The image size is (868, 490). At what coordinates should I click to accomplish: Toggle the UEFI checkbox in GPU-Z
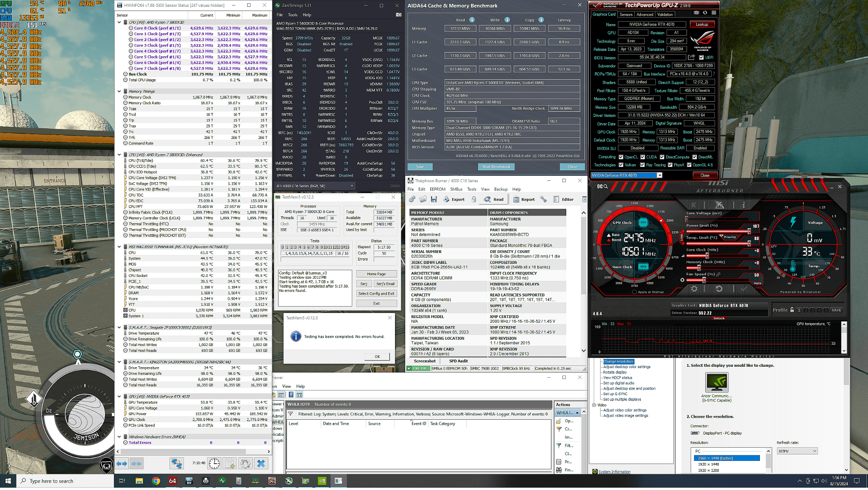point(701,58)
